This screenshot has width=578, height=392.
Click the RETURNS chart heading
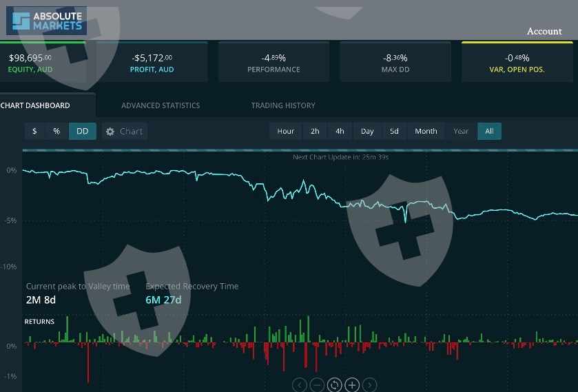[39, 322]
